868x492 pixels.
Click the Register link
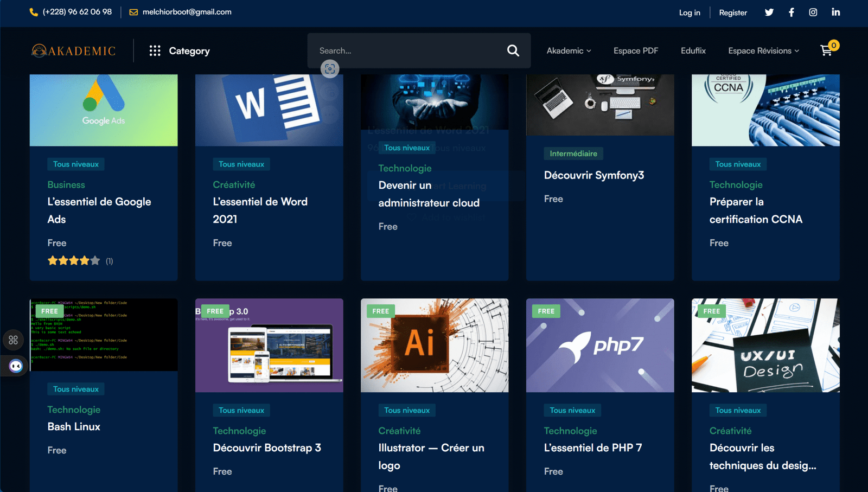click(733, 12)
